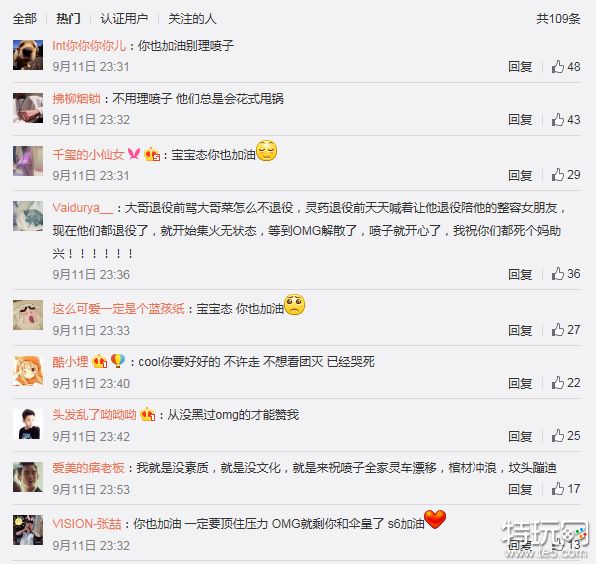The image size is (596, 564).
Task: Open 拂柳烟锁's user profile link
Action: [76, 99]
